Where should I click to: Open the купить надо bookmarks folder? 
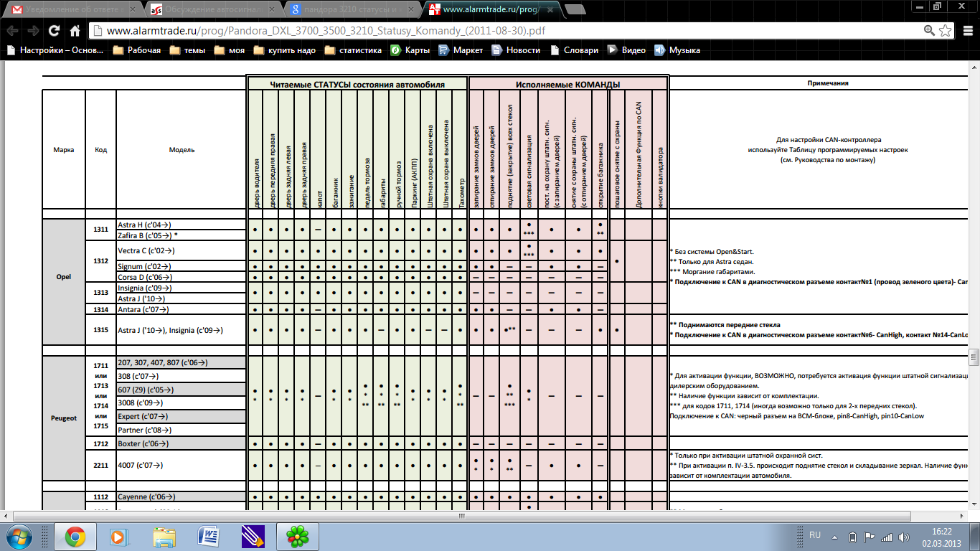pyautogui.click(x=285, y=50)
